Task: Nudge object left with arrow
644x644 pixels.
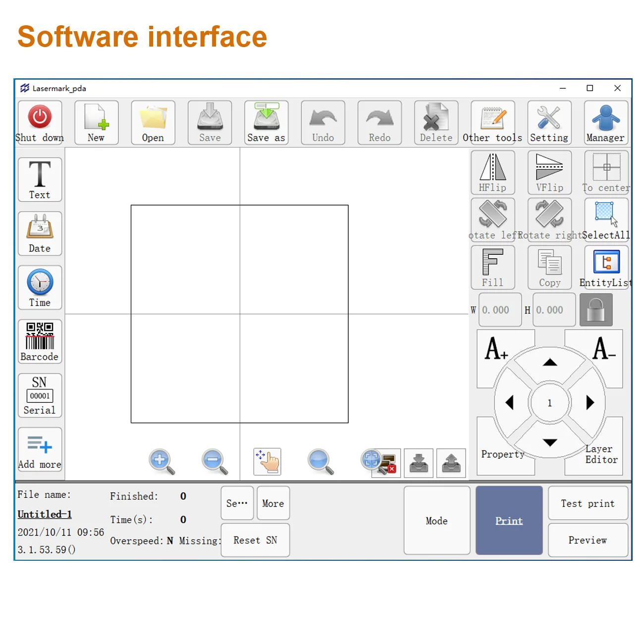Action: (510, 402)
